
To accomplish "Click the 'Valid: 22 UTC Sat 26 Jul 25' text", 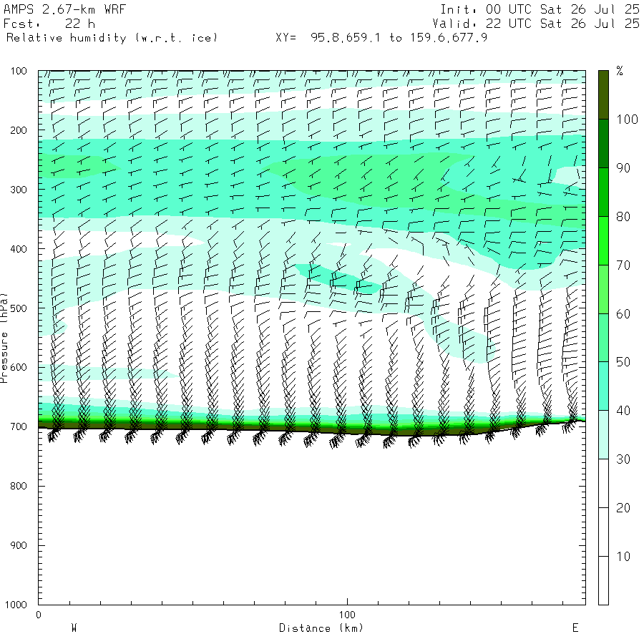I will click(x=535, y=24).
